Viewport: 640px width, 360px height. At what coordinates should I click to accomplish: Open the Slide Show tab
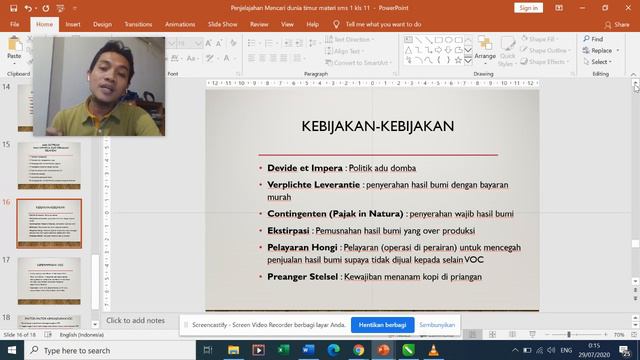point(222,24)
